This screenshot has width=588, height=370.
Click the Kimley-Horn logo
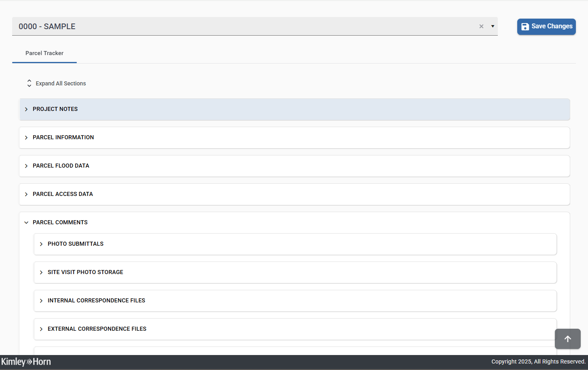click(26, 362)
